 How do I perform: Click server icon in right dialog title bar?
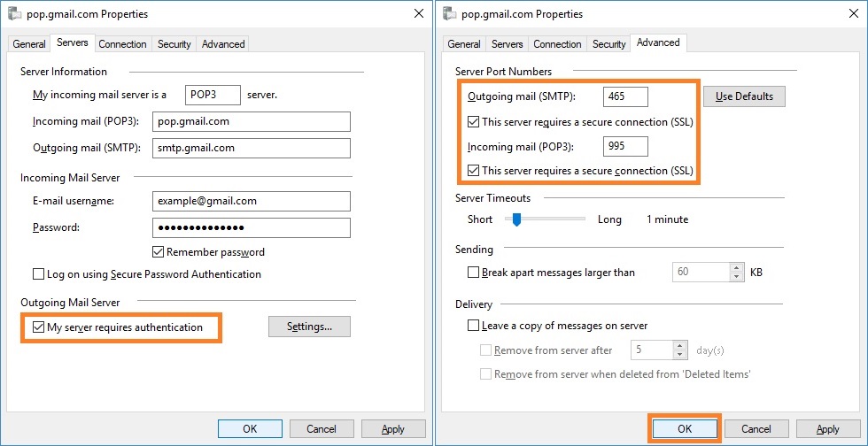click(x=451, y=14)
